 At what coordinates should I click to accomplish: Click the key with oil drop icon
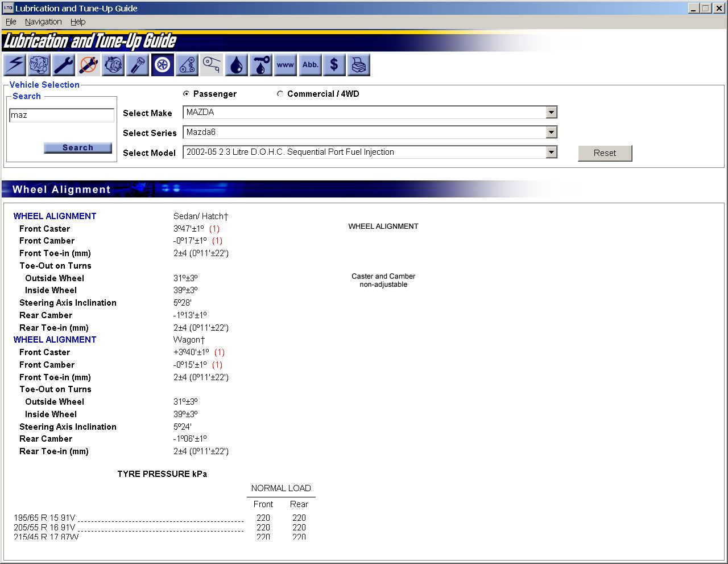coord(260,65)
